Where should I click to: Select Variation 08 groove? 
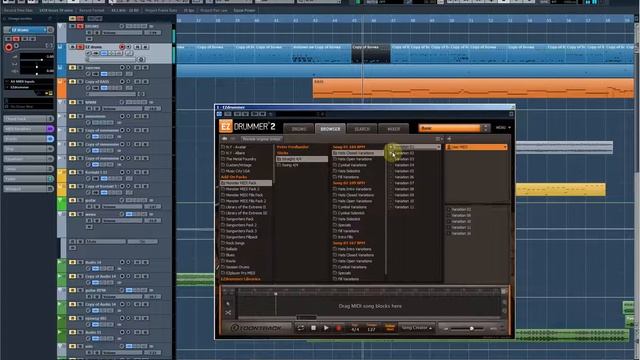404,189
